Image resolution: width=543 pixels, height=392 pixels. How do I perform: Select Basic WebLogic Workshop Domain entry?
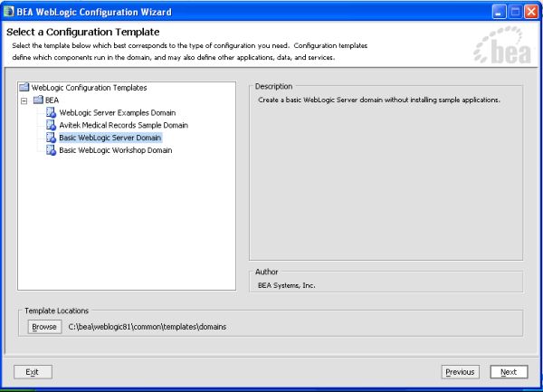pyautogui.click(x=116, y=150)
